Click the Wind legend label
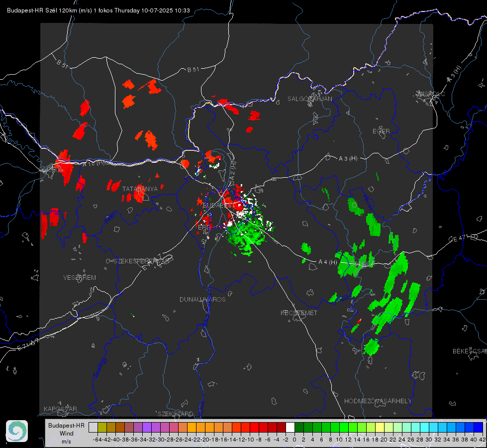 [x=67, y=434]
